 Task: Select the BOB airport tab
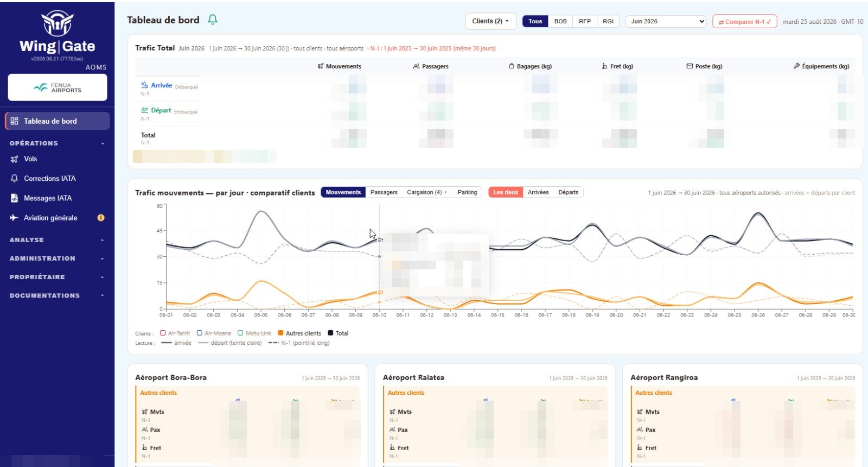560,21
